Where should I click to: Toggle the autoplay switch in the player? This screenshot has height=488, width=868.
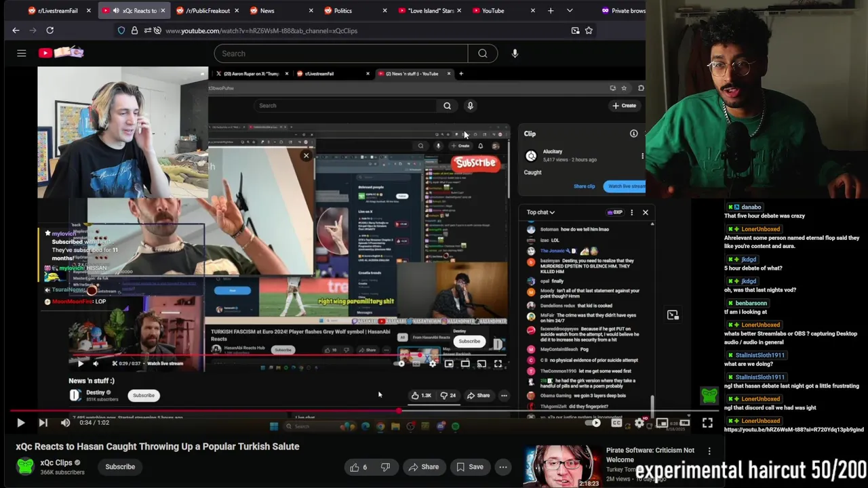point(594,423)
